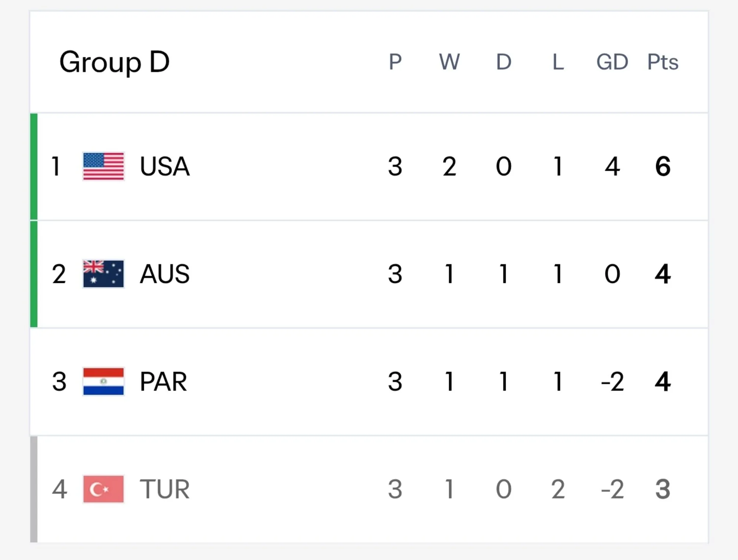Click USA's points total of 6
738x560 pixels.
(x=663, y=166)
